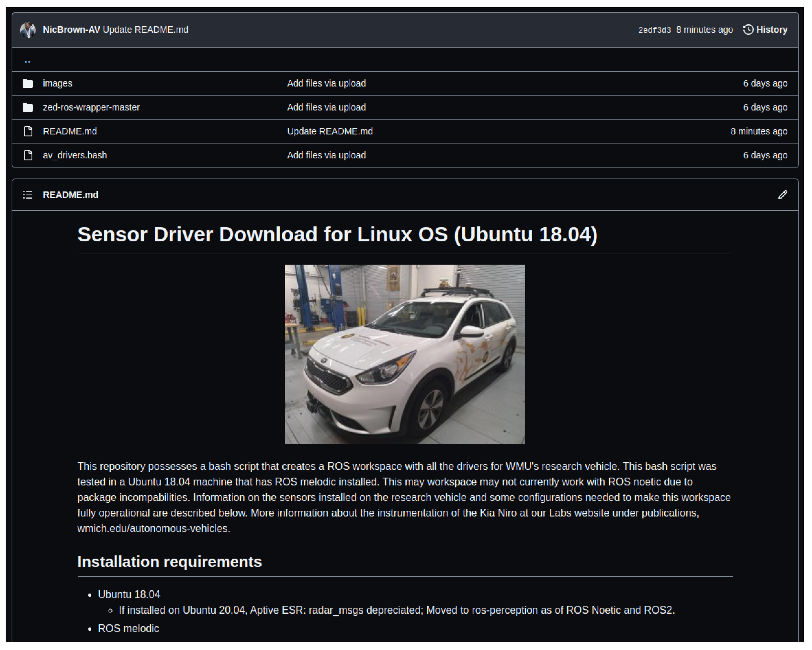Viewport: 812px width, 650px height.
Task: Click the 'Installation requirements' heading
Action: pos(170,562)
